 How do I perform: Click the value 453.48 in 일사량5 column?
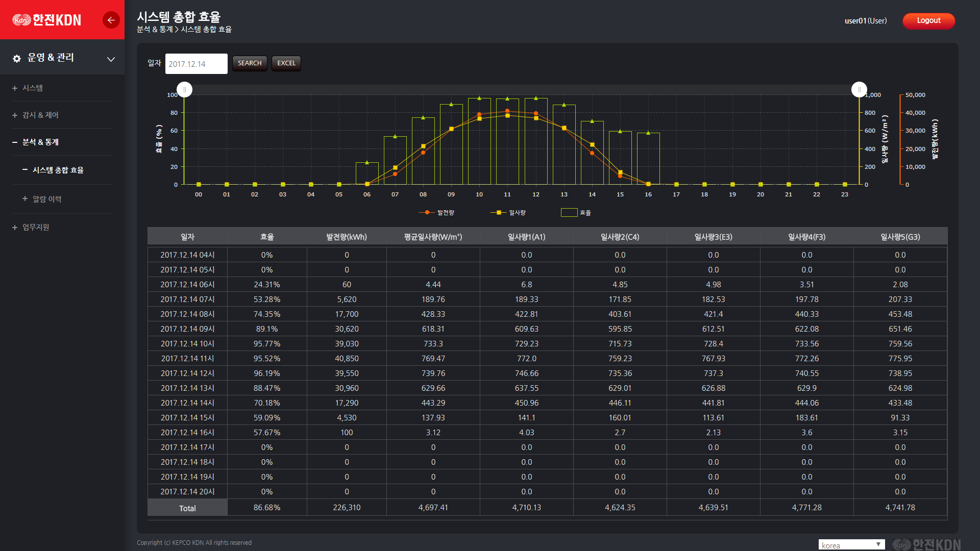pyautogui.click(x=900, y=314)
